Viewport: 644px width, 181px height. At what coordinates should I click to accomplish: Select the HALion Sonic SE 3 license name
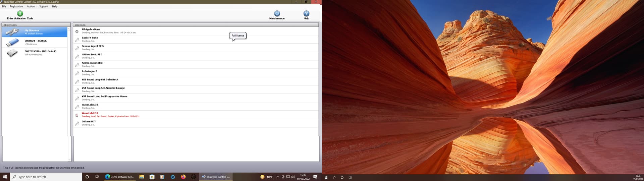(x=92, y=55)
